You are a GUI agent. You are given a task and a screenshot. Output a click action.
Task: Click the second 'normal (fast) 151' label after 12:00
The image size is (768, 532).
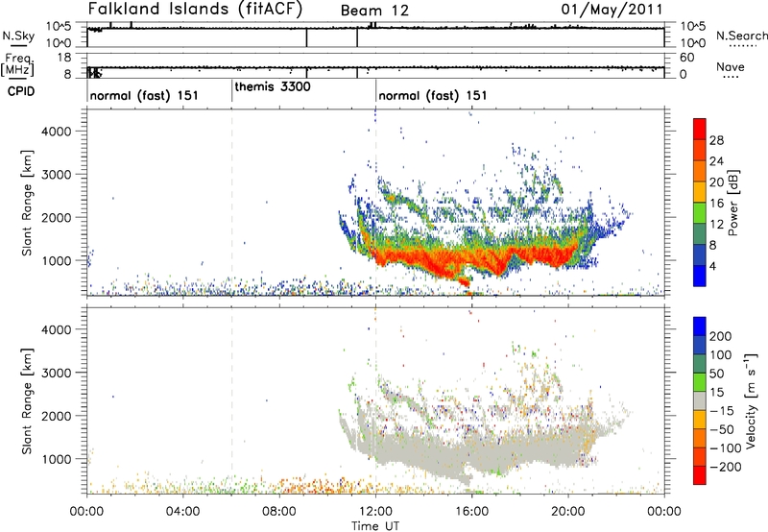pos(433,95)
